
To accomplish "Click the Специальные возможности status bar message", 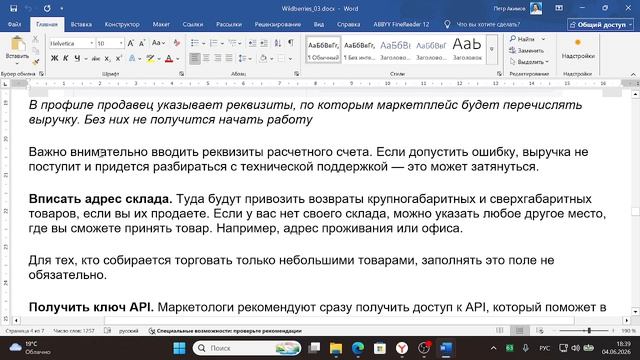I will pos(225,331).
